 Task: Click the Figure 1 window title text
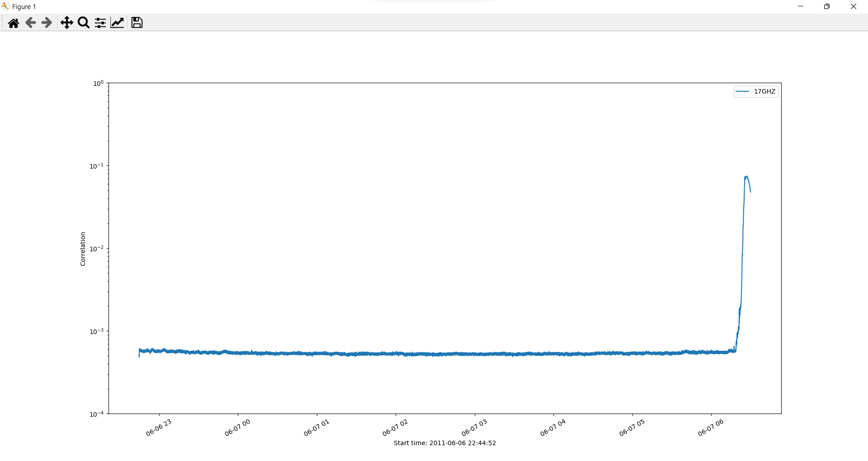[x=24, y=6]
